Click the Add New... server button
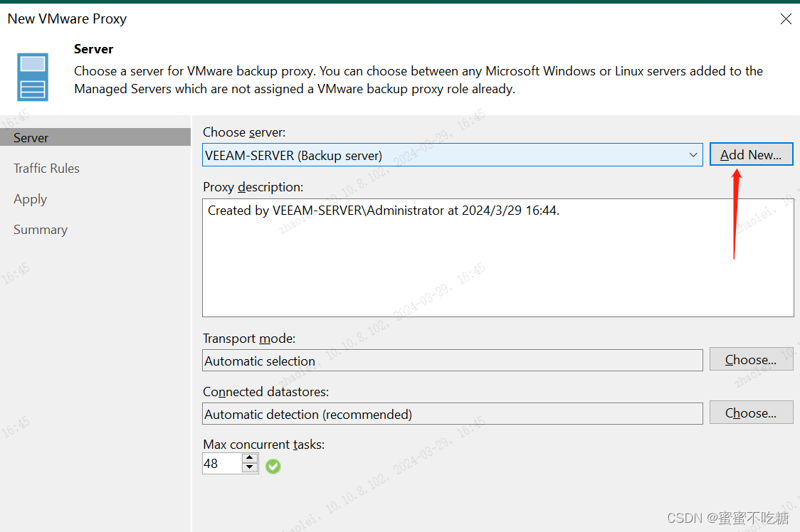This screenshot has width=800, height=532. coord(751,154)
